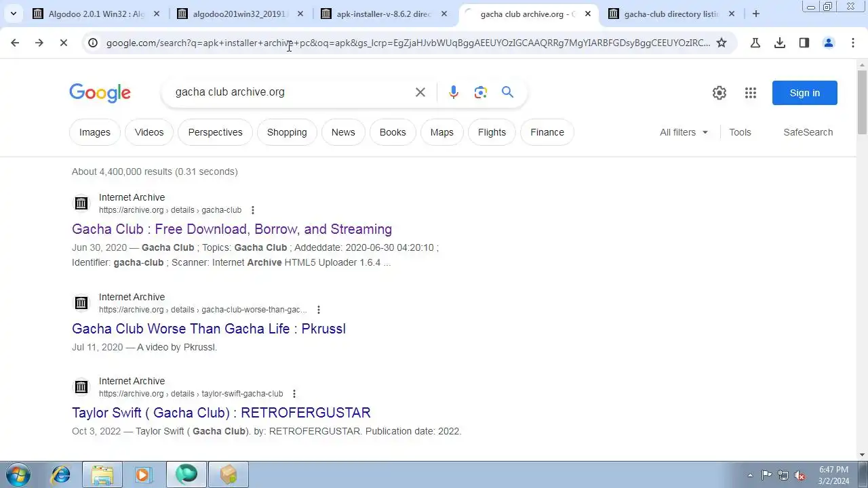Filter results by Books
The image size is (868, 488).
393,132
